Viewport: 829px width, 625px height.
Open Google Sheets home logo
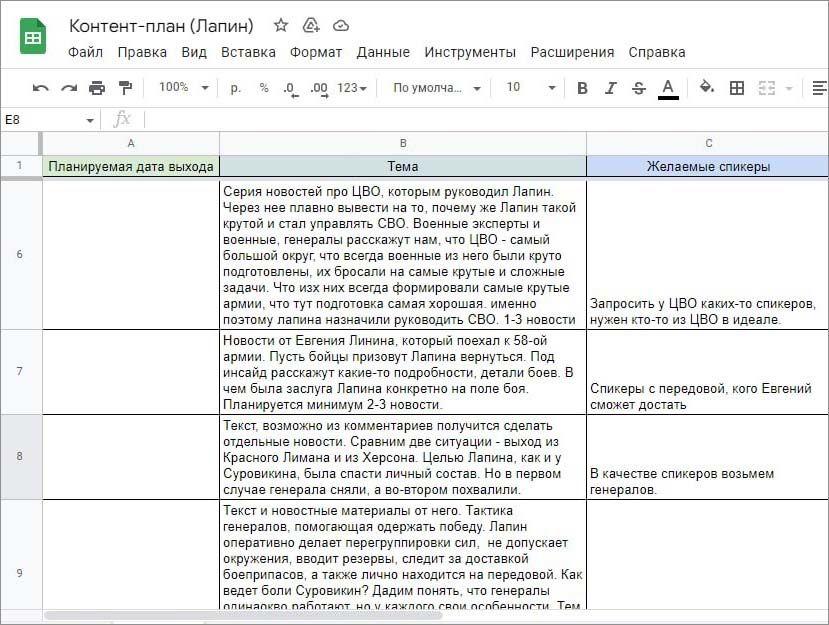point(34,38)
